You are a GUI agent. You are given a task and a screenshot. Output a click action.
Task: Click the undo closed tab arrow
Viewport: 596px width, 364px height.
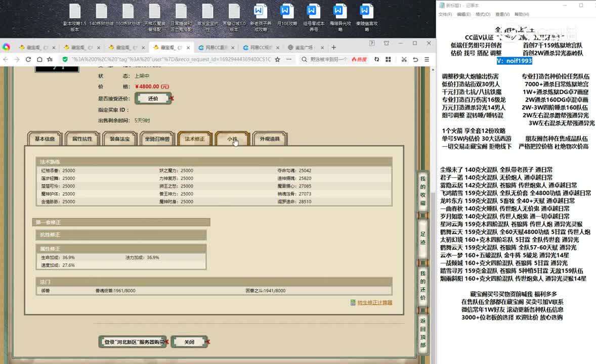point(415,59)
